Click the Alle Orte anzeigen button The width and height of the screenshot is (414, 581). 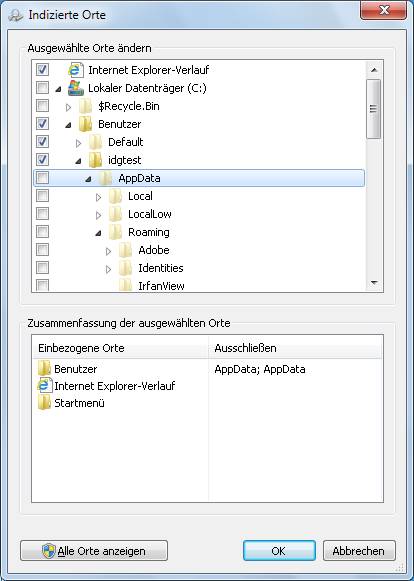[x=94, y=551]
